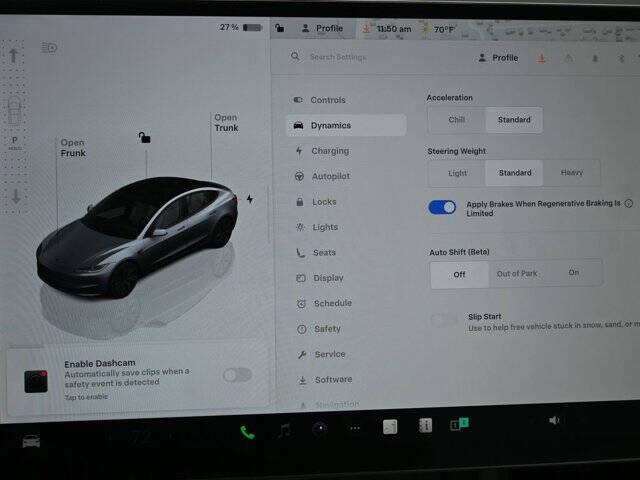This screenshot has width=640, height=480.
Task: Open the green toybox app in dock
Action: [x=460, y=424]
